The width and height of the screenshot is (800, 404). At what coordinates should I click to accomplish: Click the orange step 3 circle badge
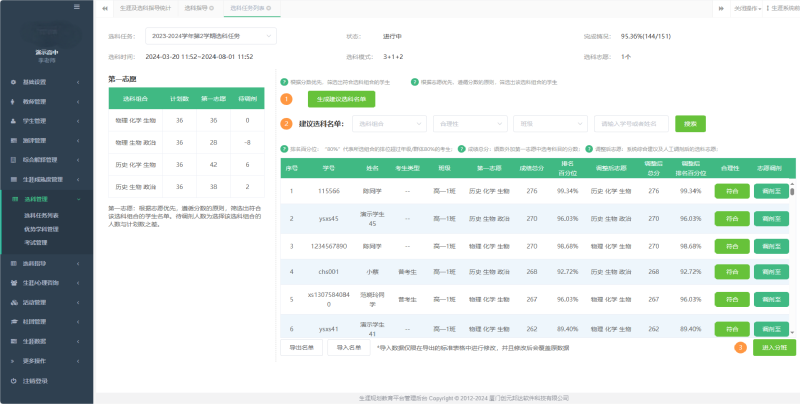(x=740, y=347)
